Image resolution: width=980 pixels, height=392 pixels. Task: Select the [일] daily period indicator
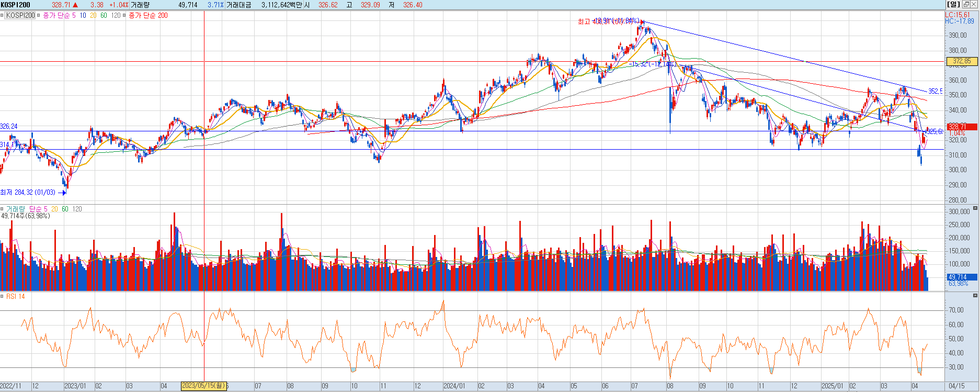click(953, 4)
